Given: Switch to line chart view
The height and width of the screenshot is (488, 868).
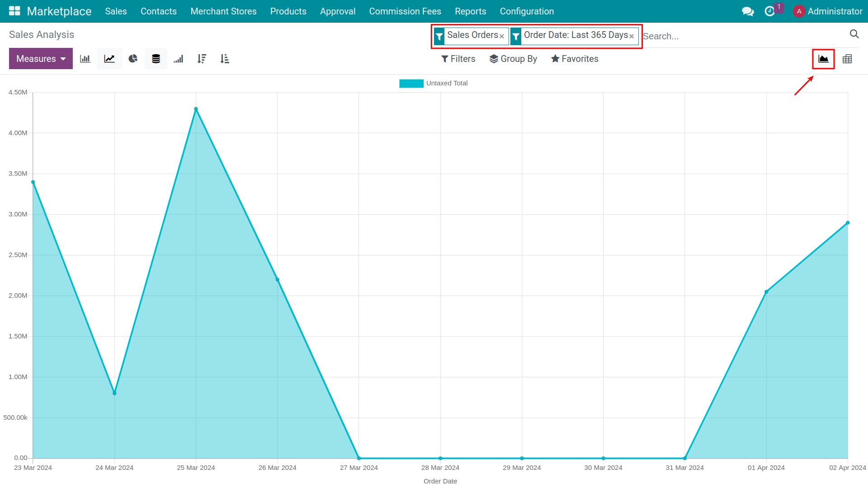Looking at the screenshot, I should [109, 59].
